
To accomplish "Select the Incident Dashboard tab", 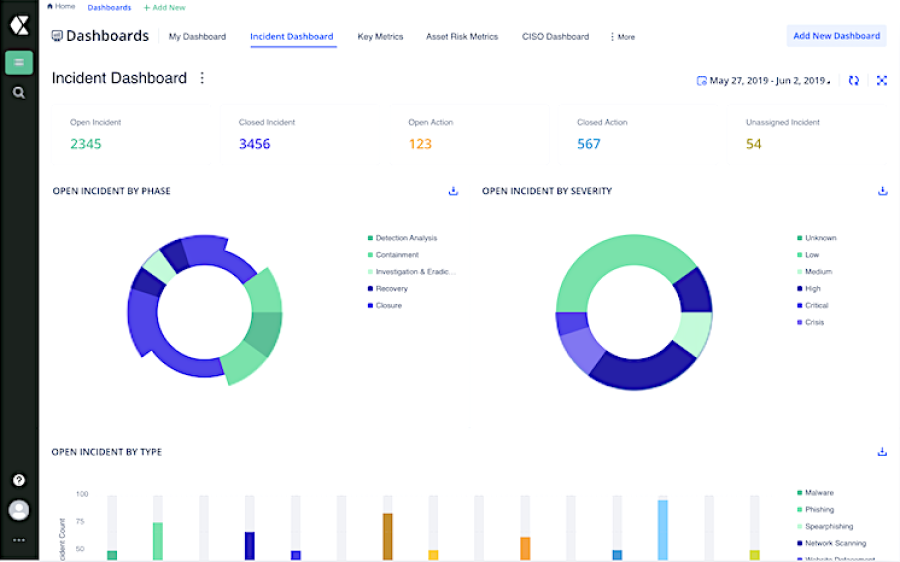I will 292,37.
